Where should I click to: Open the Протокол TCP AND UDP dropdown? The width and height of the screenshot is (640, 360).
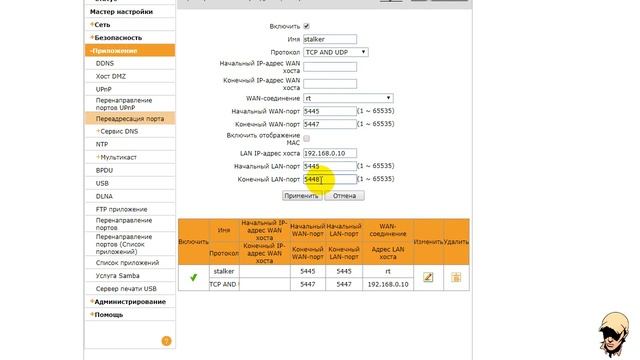point(336,52)
